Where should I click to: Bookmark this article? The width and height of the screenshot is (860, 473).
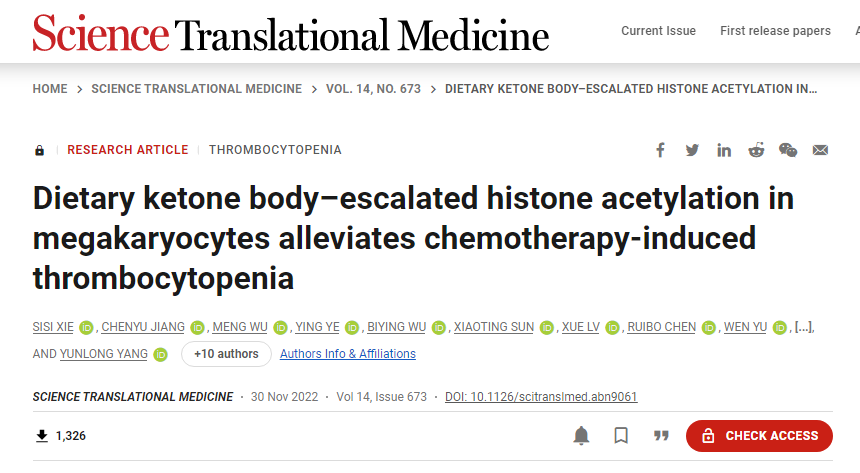(x=621, y=435)
